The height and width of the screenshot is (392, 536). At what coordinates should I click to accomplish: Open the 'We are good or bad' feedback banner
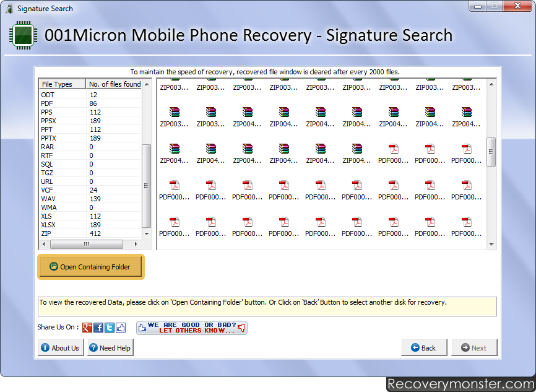pos(192,328)
